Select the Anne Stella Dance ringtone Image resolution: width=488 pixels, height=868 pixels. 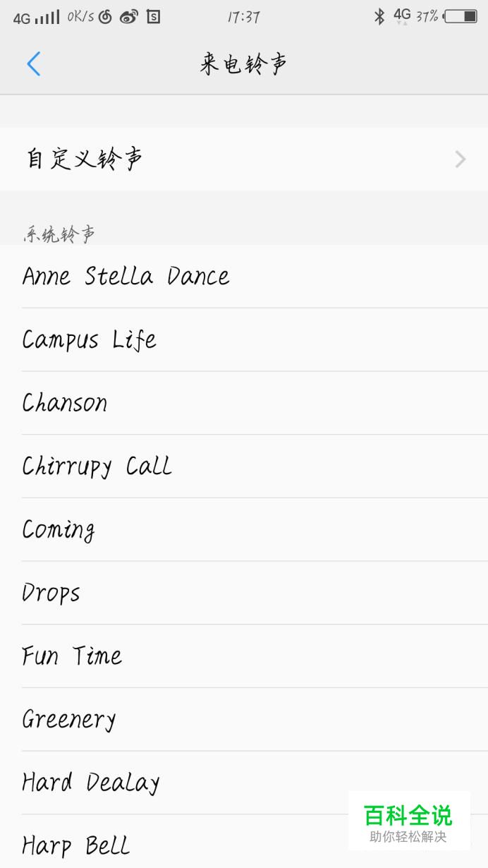point(126,277)
